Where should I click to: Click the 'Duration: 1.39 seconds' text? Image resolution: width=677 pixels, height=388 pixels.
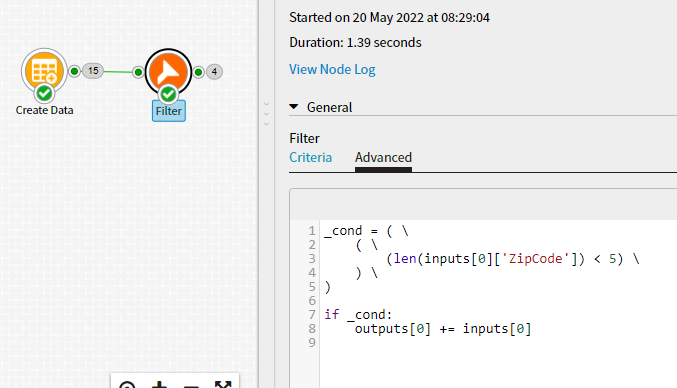pyautogui.click(x=355, y=43)
